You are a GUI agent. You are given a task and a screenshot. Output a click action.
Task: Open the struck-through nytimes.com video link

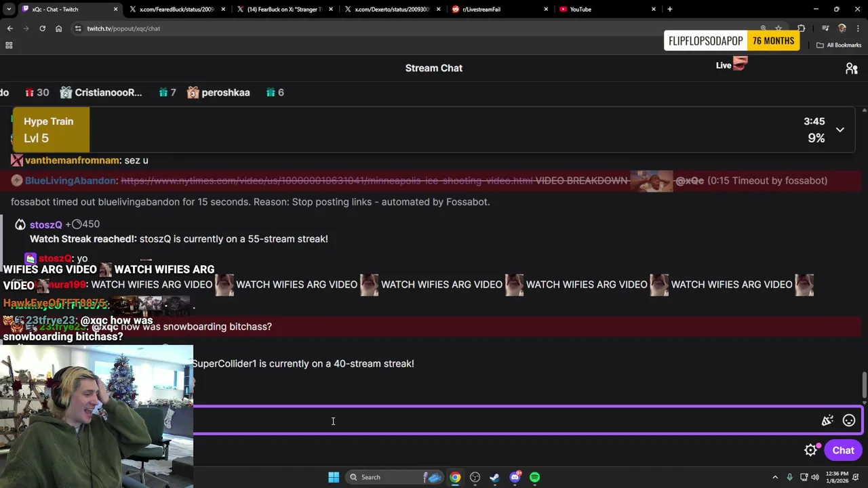click(327, 180)
